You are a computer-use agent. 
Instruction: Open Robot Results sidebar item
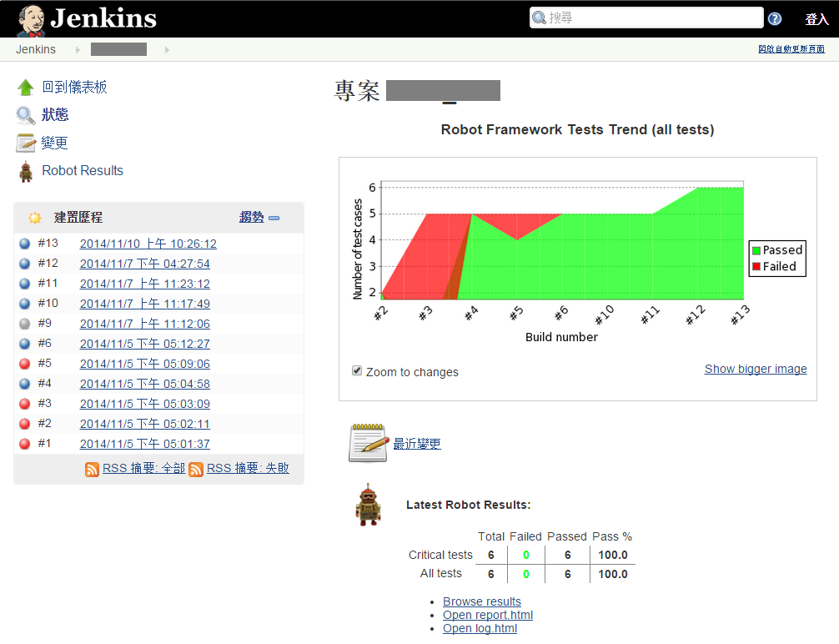[x=83, y=171]
